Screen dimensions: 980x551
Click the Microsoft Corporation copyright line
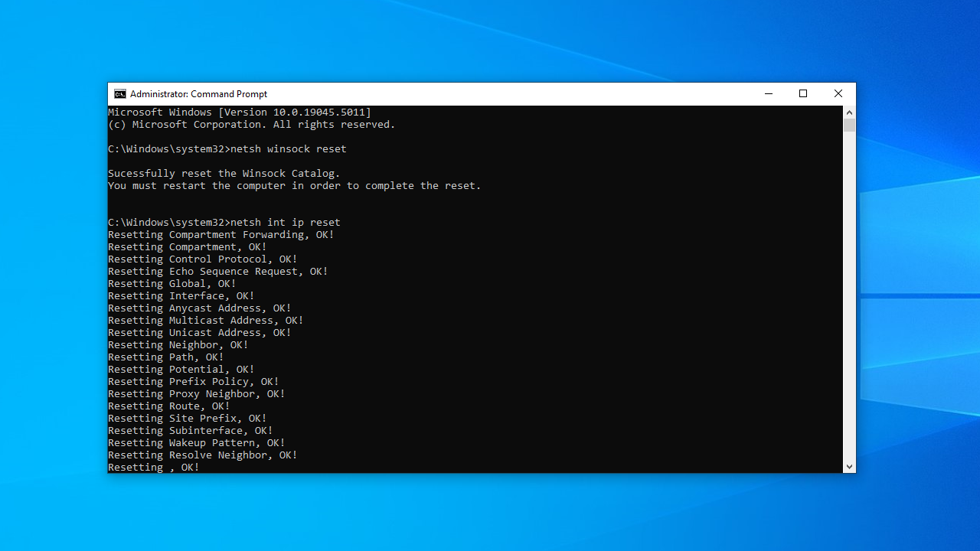(252, 125)
